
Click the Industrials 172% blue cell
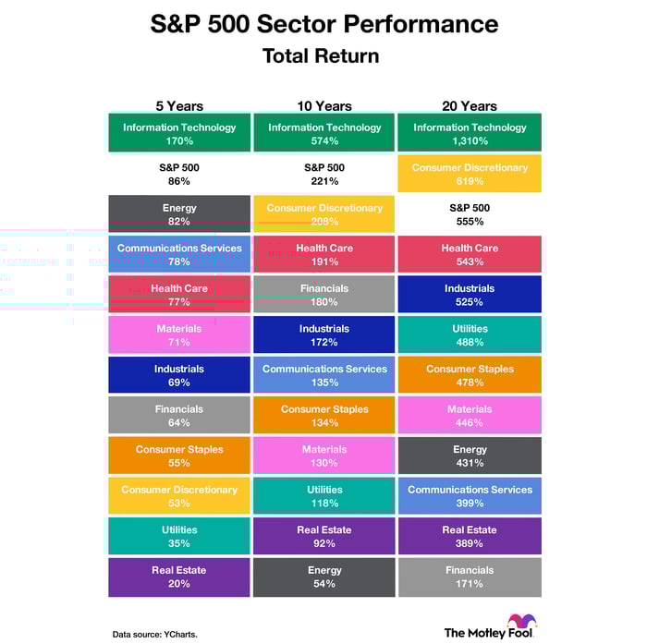coord(323,335)
